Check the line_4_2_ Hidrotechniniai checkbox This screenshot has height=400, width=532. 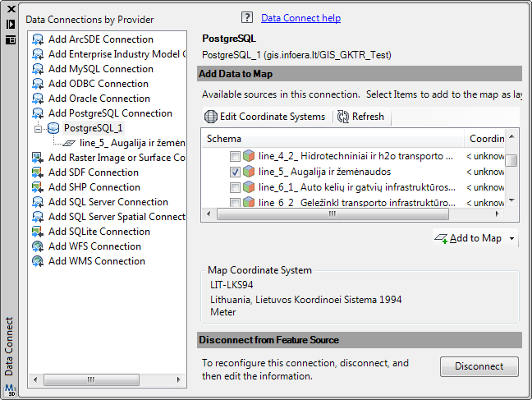(x=235, y=156)
